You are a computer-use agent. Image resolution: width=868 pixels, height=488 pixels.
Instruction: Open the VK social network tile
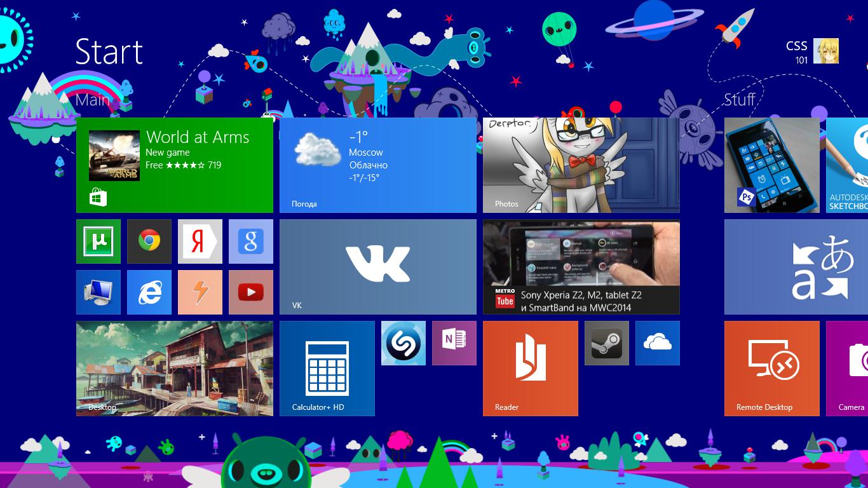[378, 267]
